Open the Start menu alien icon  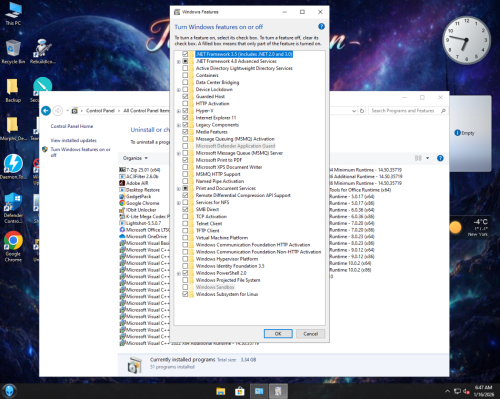click(x=9, y=391)
